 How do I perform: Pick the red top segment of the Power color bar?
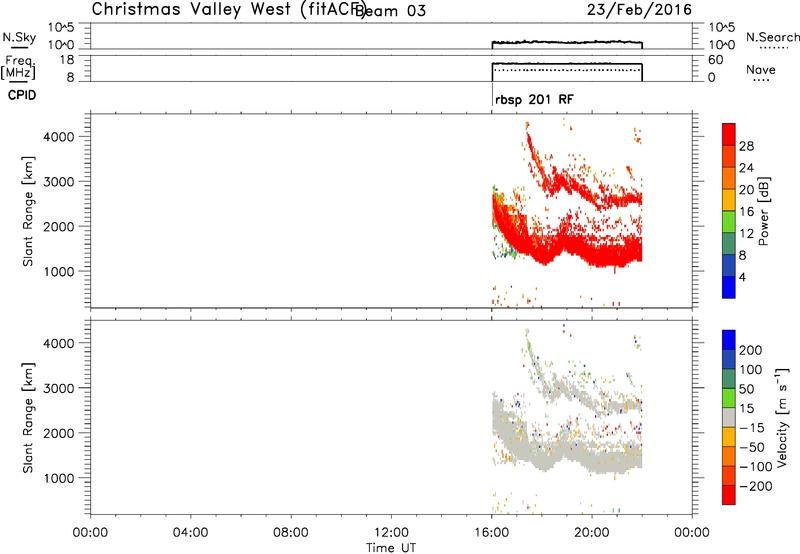(x=729, y=134)
